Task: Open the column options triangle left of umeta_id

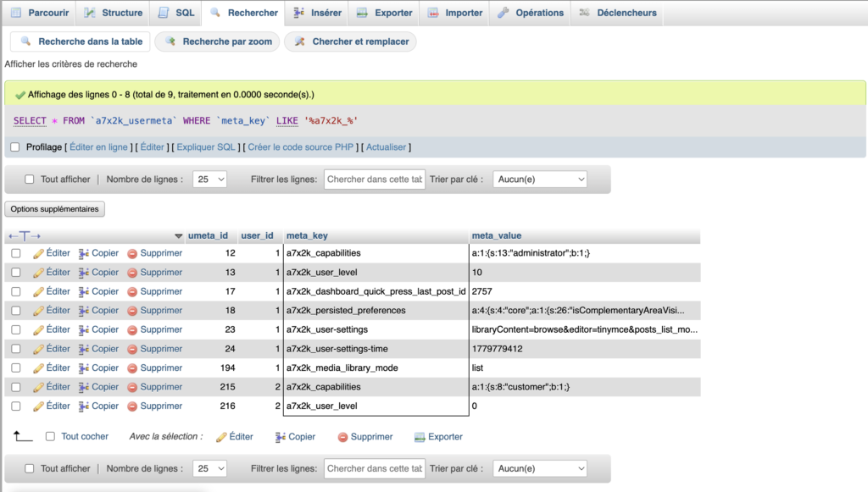Action: point(178,236)
